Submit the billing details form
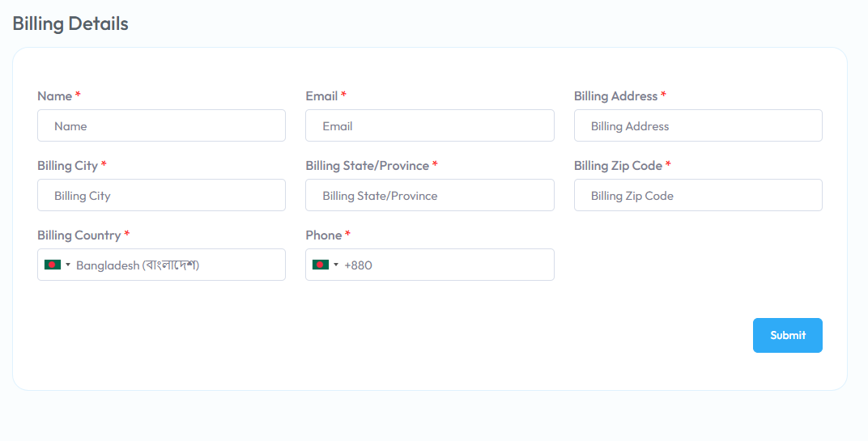The width and height of the screenshot is (868, 441). tap(787, 335)
